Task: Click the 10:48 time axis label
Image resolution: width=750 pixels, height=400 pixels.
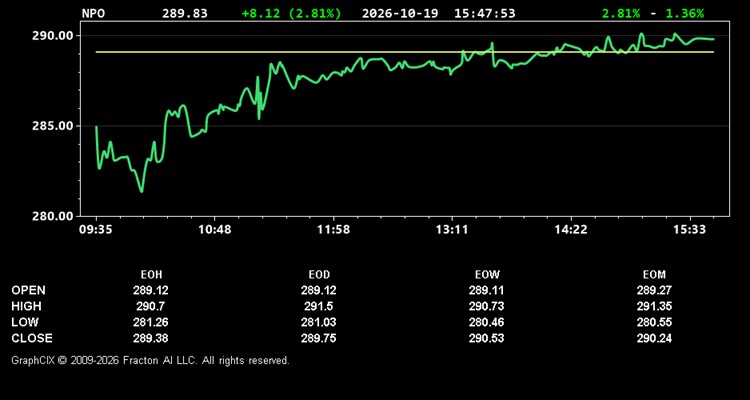Action: (x=215, y=230)
